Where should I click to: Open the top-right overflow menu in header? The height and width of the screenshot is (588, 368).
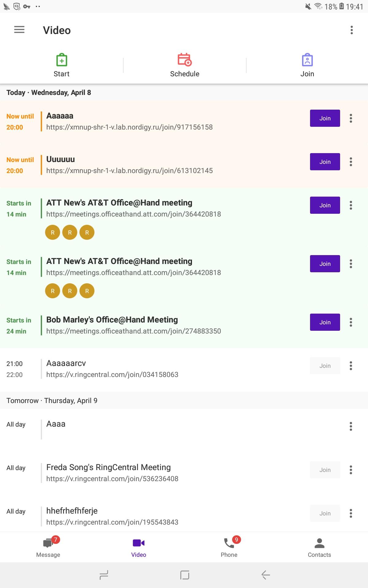coord(351,30)
